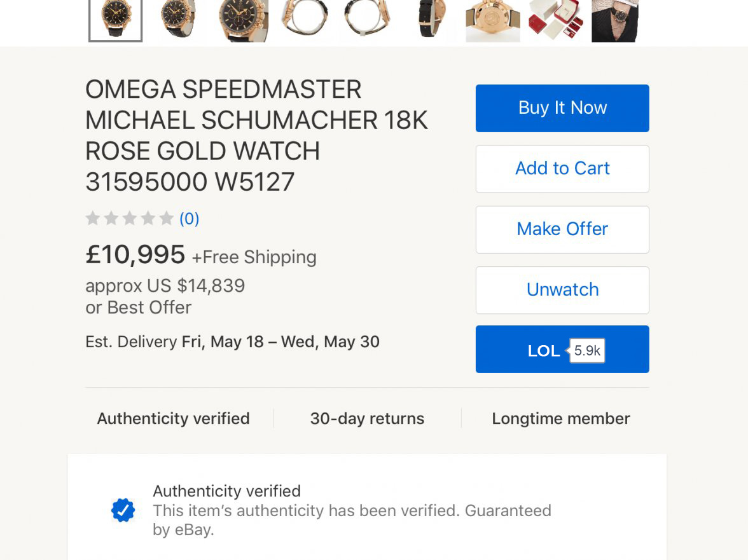Click the 5.9k count bubble
The width and height of the screenshot is (748, 560).
pos(587,350)
